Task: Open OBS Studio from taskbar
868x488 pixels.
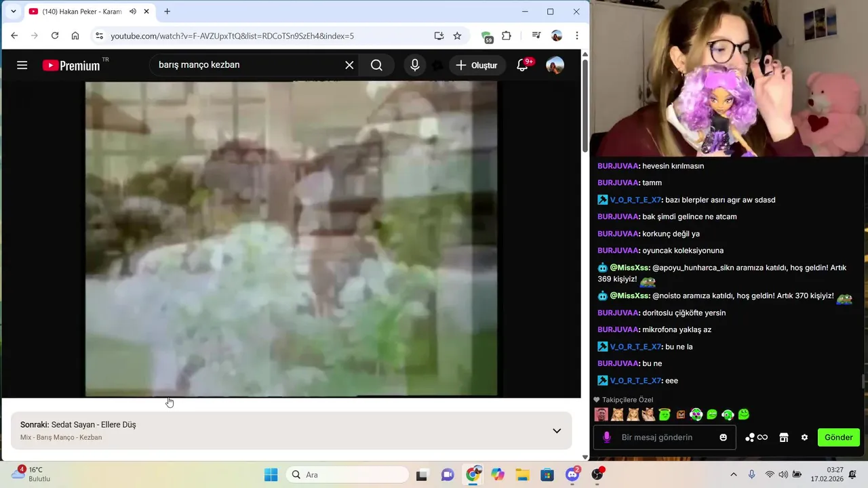Action: coord(597,474)
